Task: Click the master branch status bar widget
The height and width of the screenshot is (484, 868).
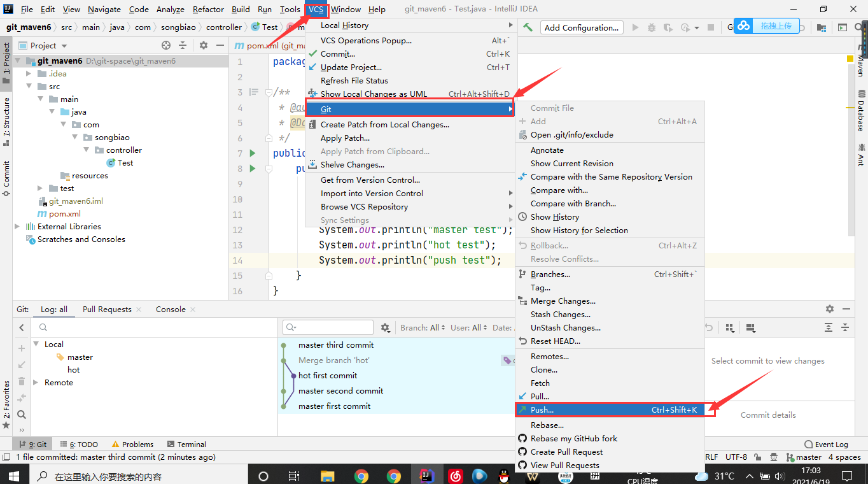Action: 804,457
